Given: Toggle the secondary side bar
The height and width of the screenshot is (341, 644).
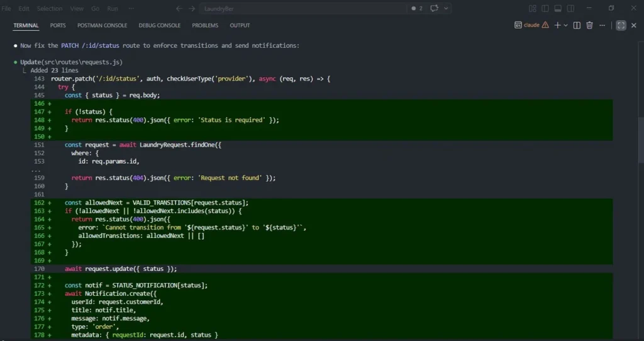Looking at the screenshot, I should tap(570, 9).
